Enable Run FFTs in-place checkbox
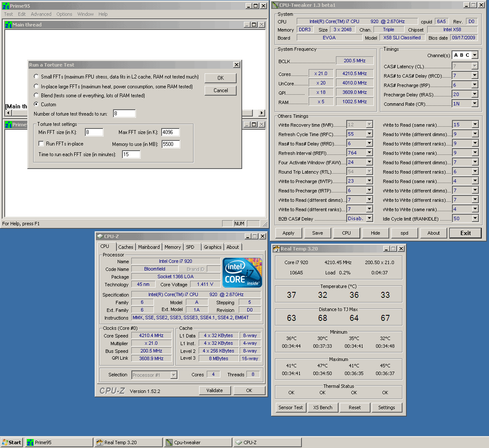 [x=41, y=144]
